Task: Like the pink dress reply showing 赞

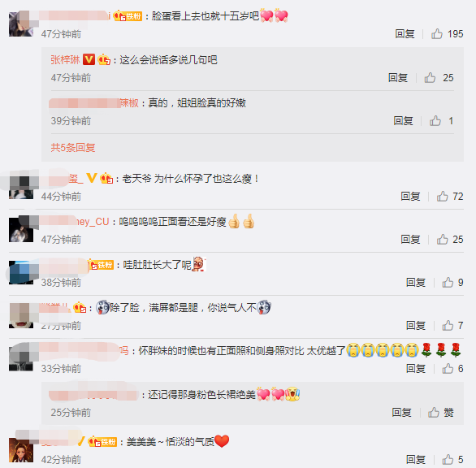Action: click(x=441, y=413)
